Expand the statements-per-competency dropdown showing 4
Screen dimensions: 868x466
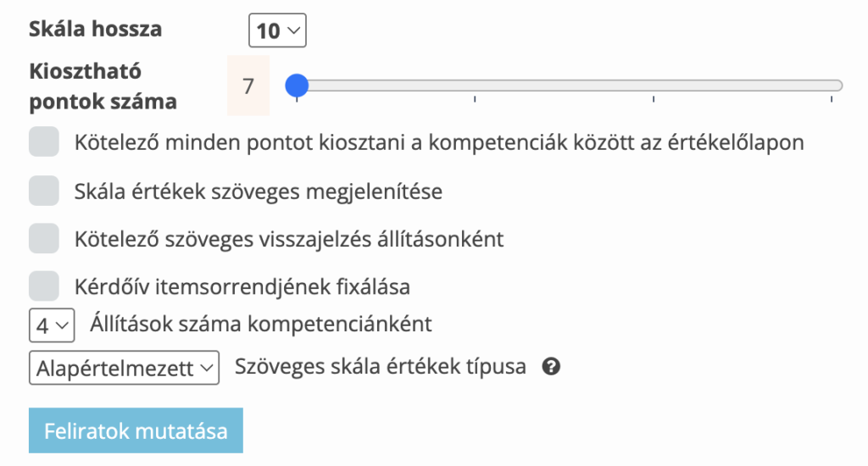52,325
